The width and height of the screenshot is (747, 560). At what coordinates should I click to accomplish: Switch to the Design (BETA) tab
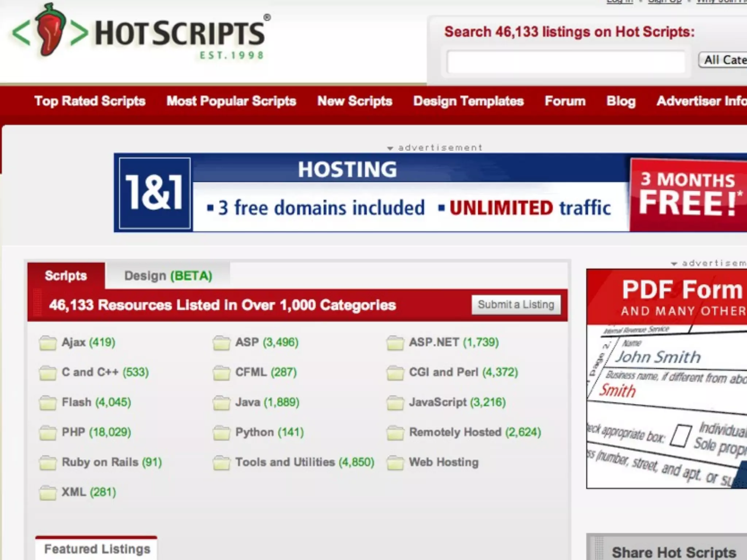click(x=168, y=276)
